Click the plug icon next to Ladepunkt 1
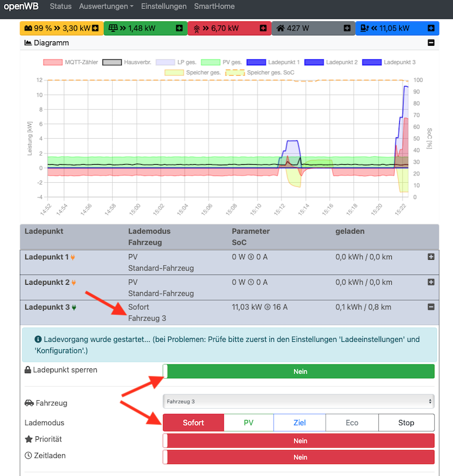 point(73,258)
